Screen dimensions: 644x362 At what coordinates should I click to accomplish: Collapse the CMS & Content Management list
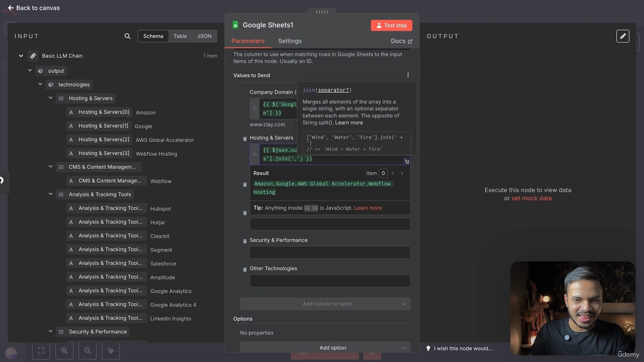pyautogui.click(x=51, y=167)
